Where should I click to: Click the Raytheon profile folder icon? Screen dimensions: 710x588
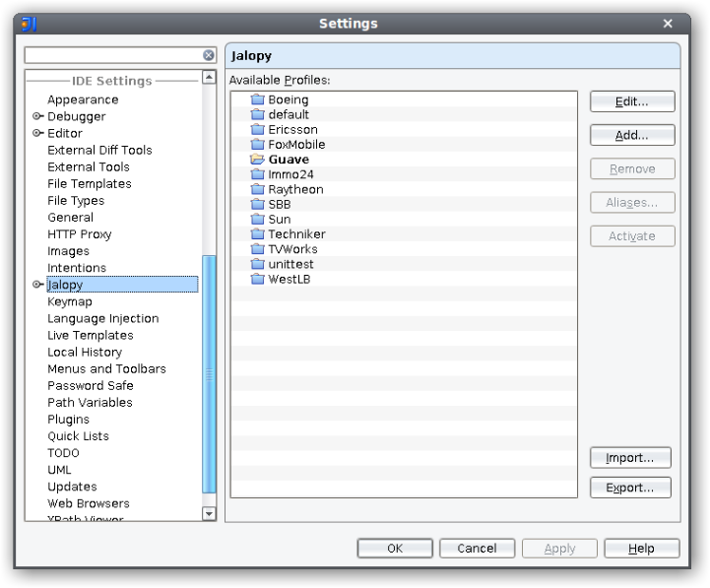click(257, 189)
